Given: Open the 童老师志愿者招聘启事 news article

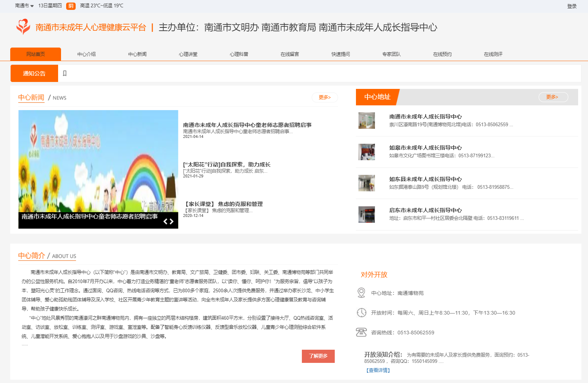Looking at the screenshot, I should coord(248,124).
